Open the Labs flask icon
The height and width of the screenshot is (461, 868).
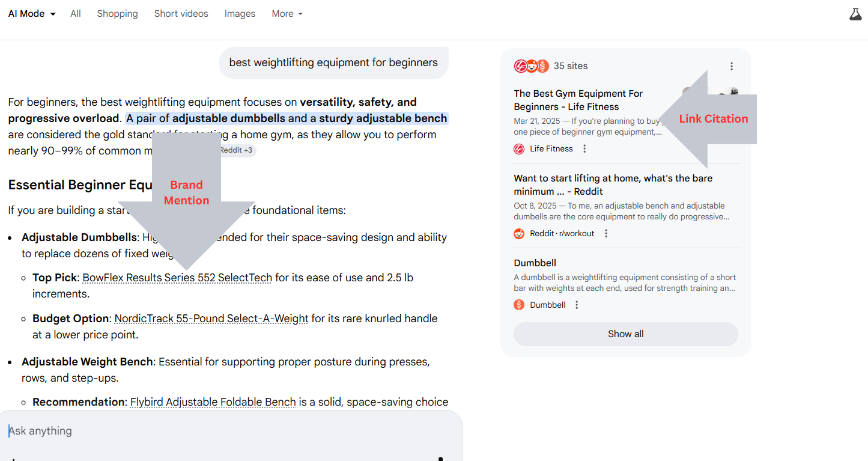[855, 14]
